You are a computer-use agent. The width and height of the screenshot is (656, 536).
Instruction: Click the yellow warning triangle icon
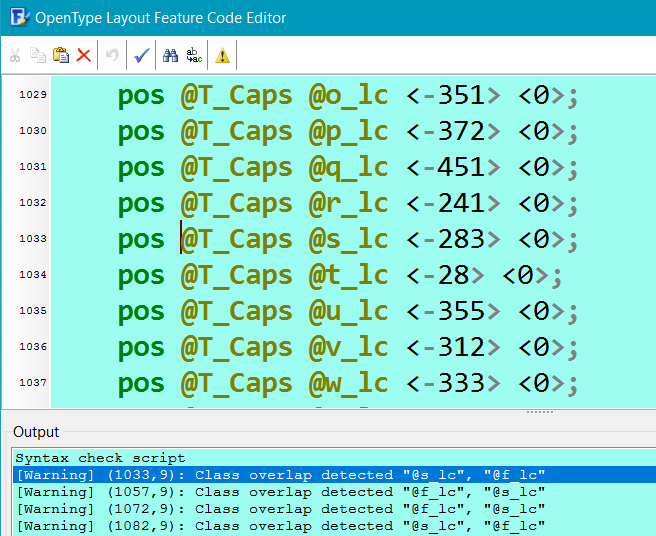222,55
